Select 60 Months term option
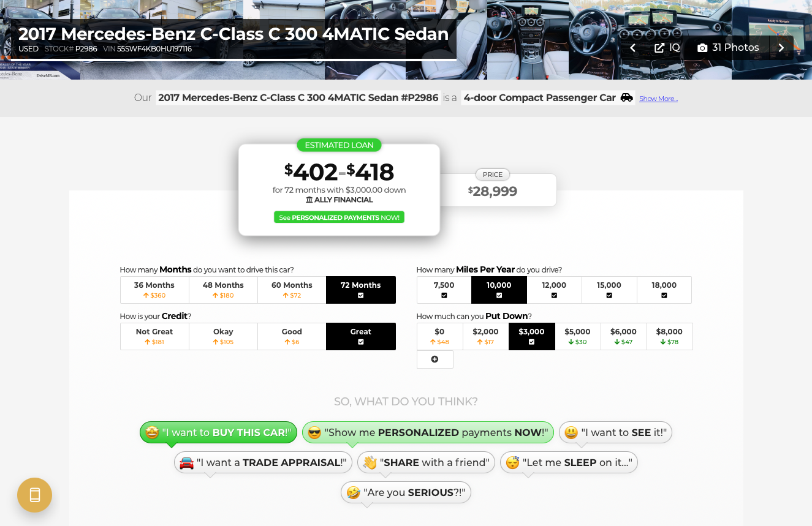 (292, 290)
